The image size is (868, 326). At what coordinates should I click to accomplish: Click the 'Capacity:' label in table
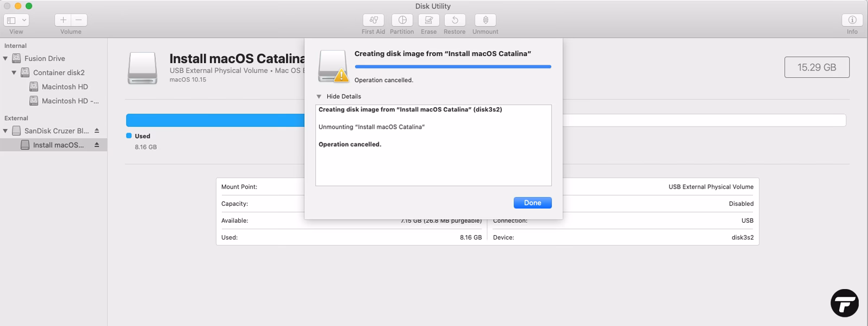pos(234,204)
